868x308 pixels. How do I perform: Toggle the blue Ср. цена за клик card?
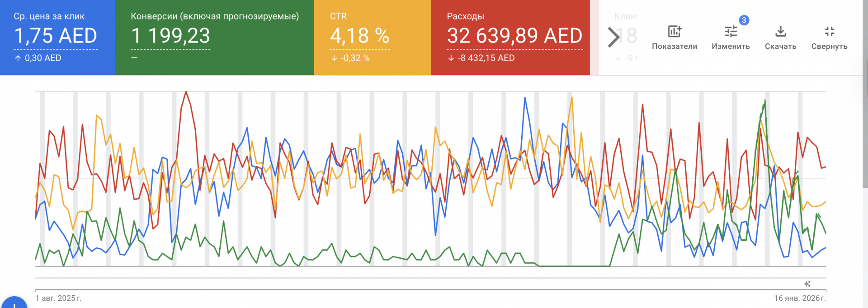point(57,37)
